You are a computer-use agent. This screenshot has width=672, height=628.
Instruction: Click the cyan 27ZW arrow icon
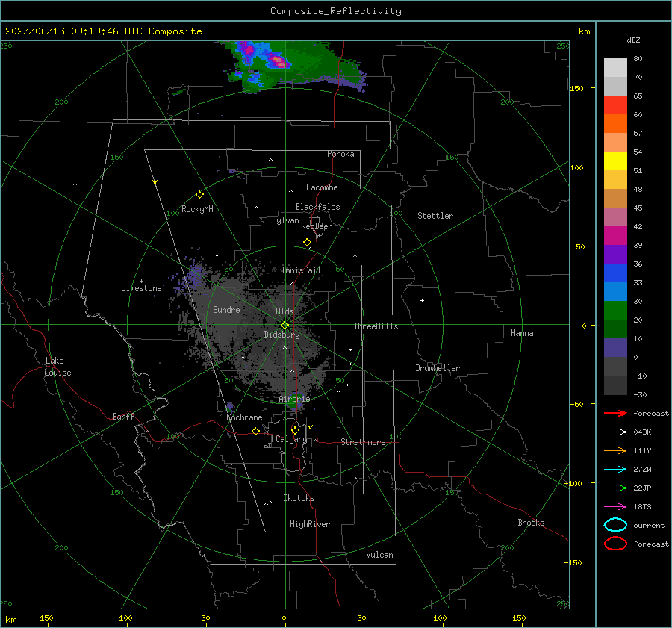coord(615,470)
